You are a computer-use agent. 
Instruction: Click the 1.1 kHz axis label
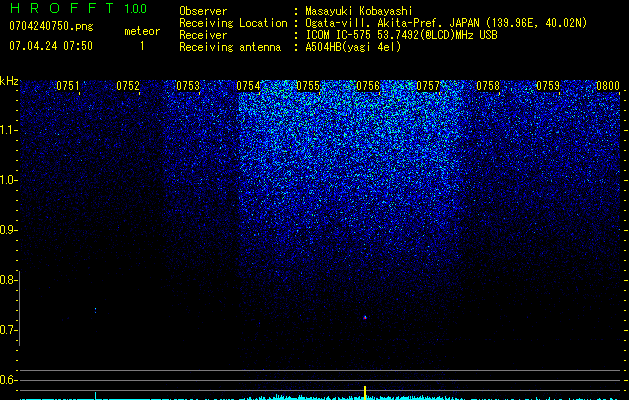click(x=8, y=130)
